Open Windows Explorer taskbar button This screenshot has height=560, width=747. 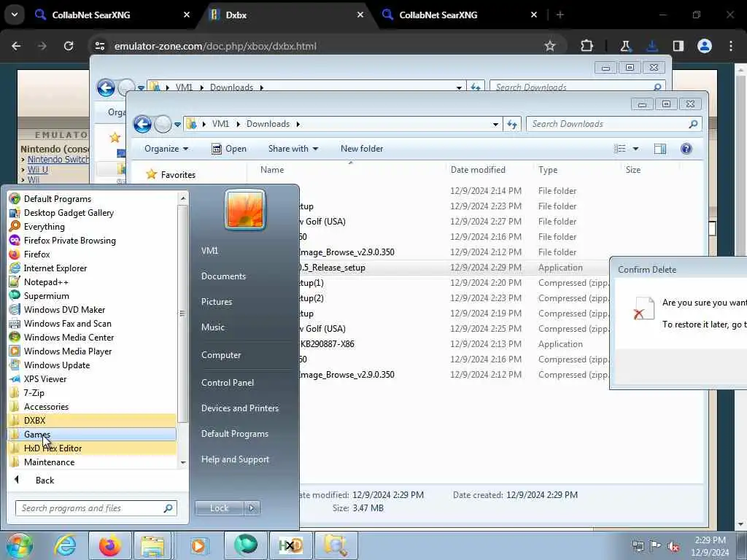pos(152,545)
